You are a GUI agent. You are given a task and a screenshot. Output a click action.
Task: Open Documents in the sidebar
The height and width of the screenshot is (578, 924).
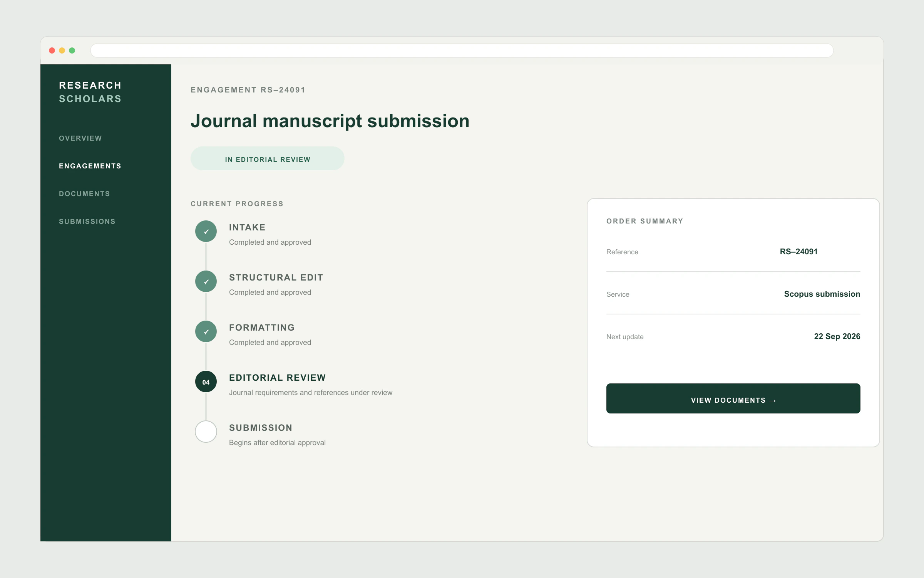point(85,194)
